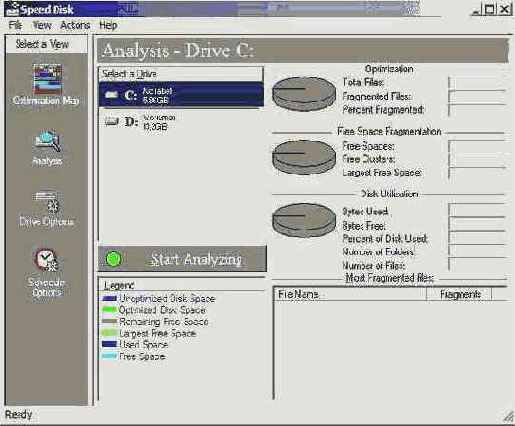This screenshot has width=515, height=426.
Task: Select drive C: in the drive list
Action: 181,95
